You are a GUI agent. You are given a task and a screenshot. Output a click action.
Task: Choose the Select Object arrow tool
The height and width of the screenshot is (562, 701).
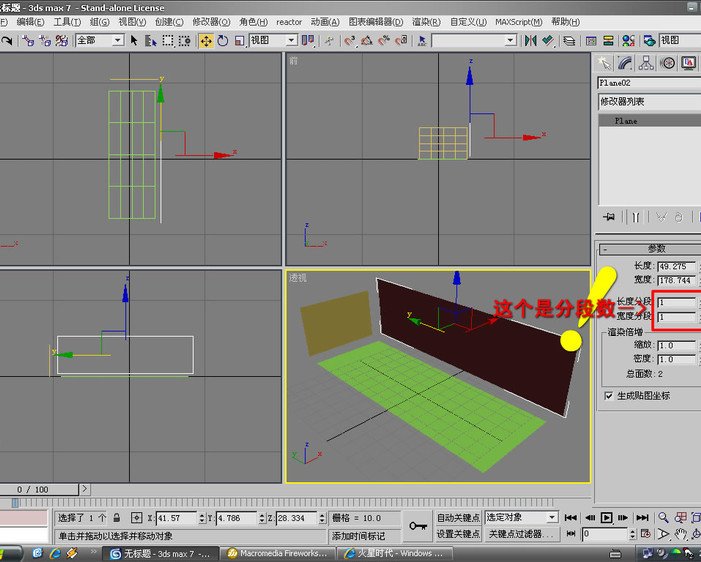[x=134, y=41]
